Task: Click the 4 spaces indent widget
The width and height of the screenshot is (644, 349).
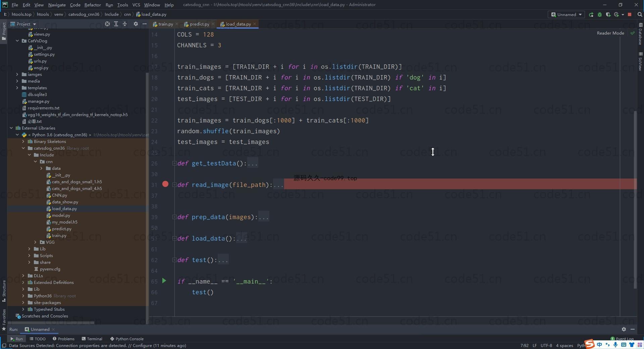Action: (565, 345)
